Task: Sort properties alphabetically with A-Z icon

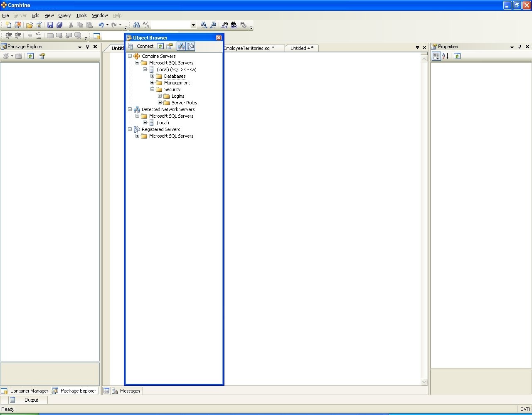Action: 445,56
